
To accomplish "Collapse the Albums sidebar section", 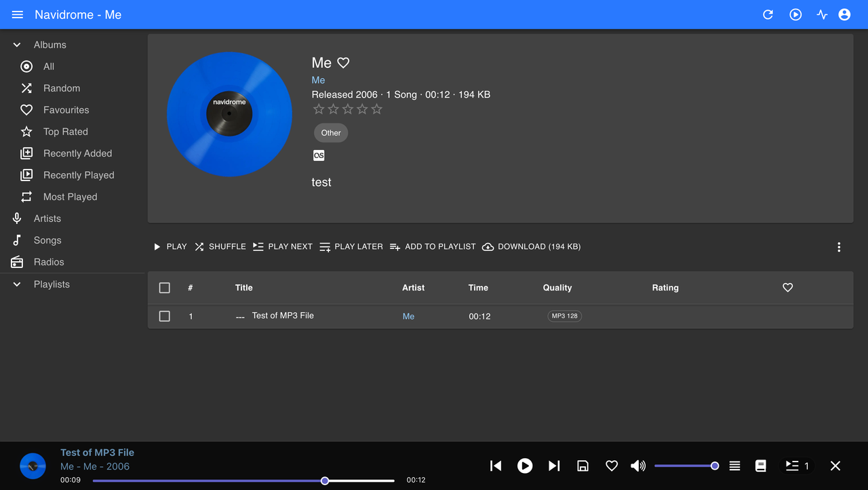I will pyautogui.click(x=16, y=44).
